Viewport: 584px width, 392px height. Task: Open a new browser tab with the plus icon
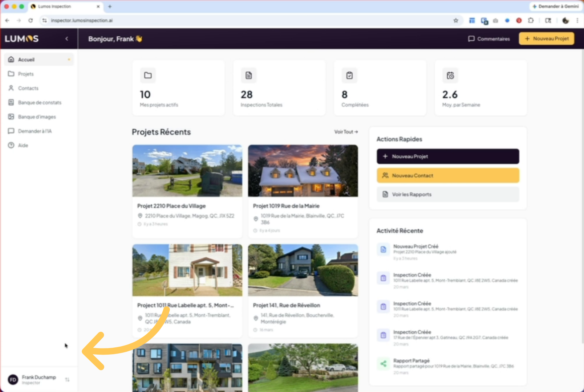coord(110,7)
